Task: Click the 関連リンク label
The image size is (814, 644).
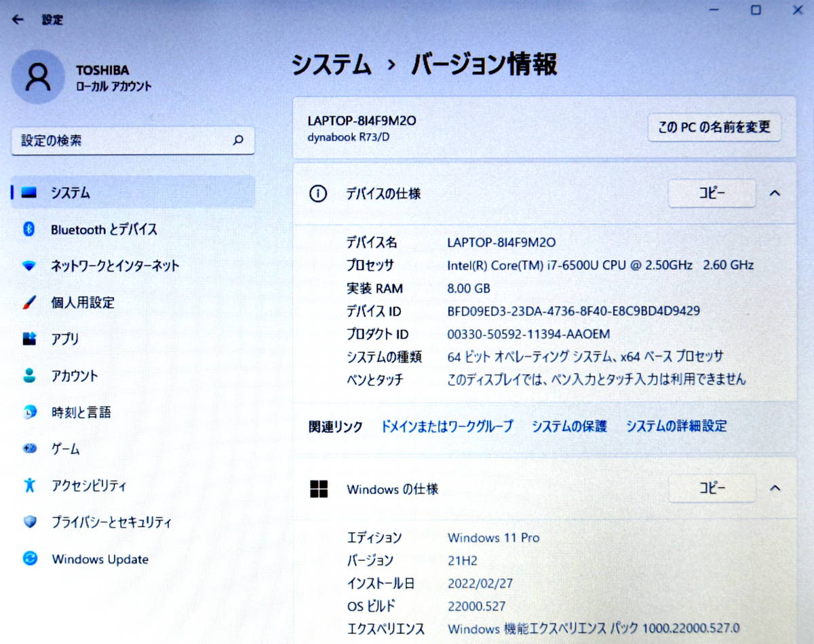Action: click(336, 426)
